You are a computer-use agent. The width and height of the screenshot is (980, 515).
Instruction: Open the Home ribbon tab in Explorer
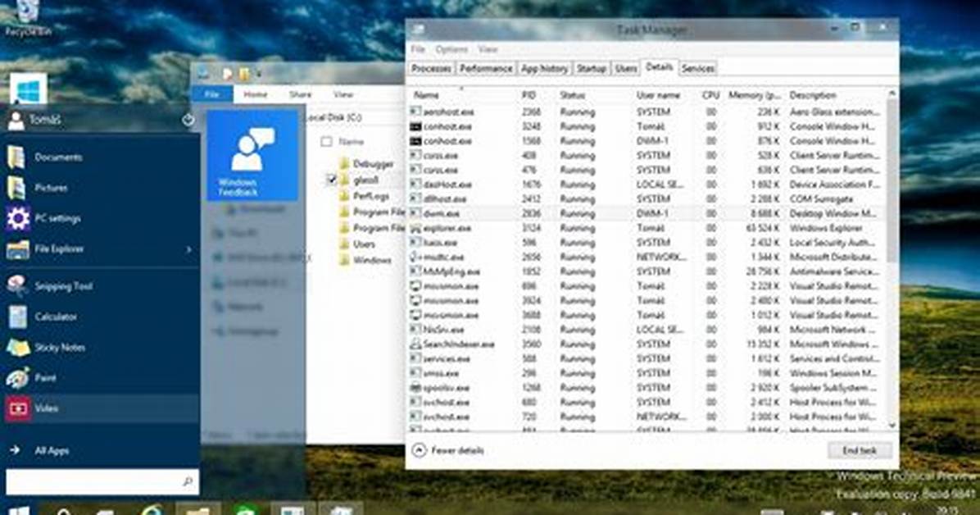tap(255, 94)
